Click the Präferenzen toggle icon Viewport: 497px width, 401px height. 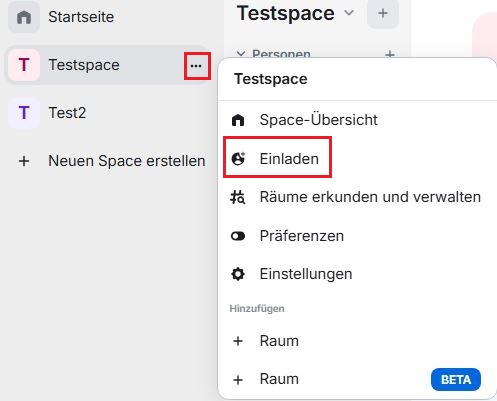(x=238, y=236)
